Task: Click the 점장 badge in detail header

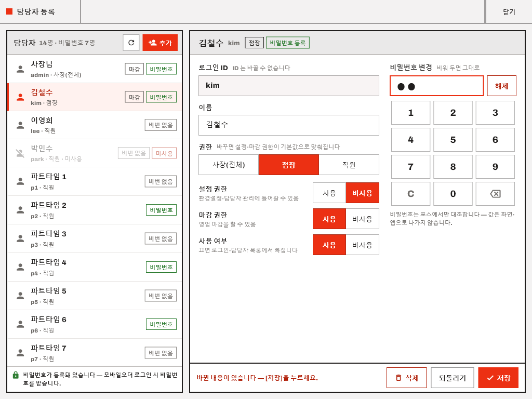Action: [254, 43]
